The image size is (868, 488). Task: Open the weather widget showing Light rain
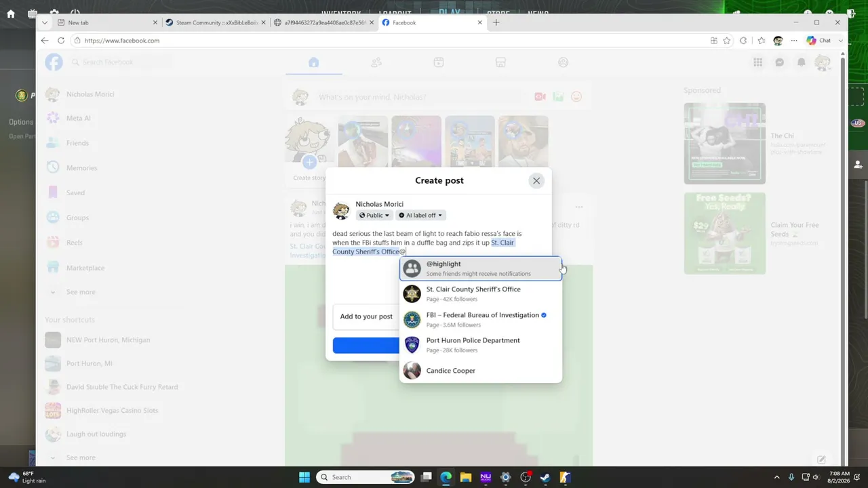coord(27,477)
